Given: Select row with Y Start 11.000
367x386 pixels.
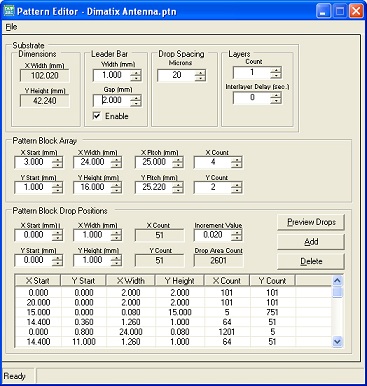Looking at the screenshot, I should 173,342.
